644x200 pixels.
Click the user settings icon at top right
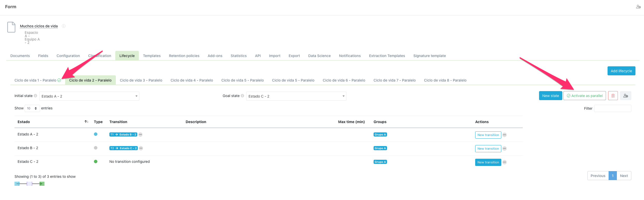pyautogui.click(x=638, y=7)
